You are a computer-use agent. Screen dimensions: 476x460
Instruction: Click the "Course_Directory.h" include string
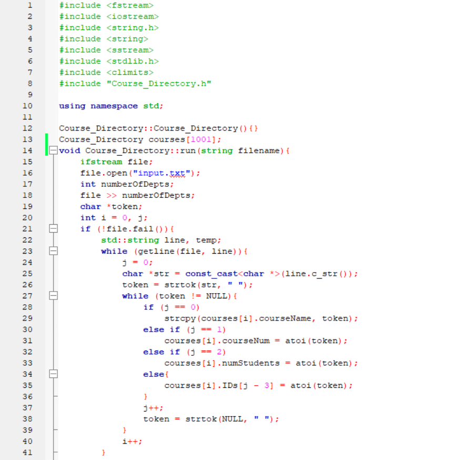[x=159, y=84]
